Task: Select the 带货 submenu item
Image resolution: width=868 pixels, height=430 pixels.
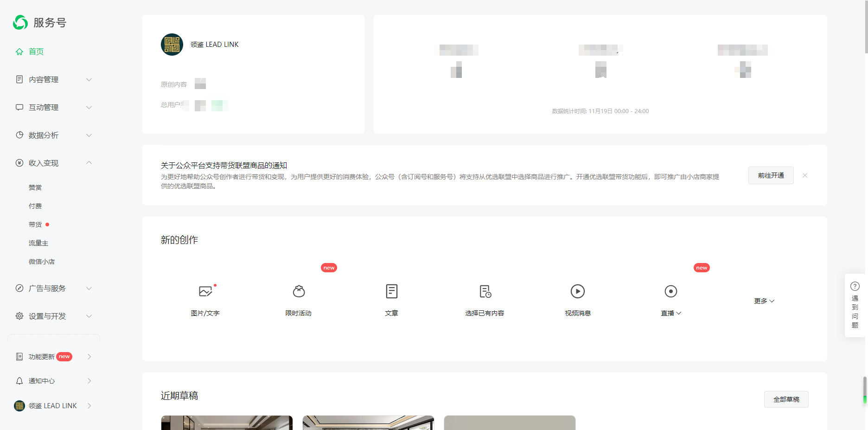Action: [x=35, y=225]
